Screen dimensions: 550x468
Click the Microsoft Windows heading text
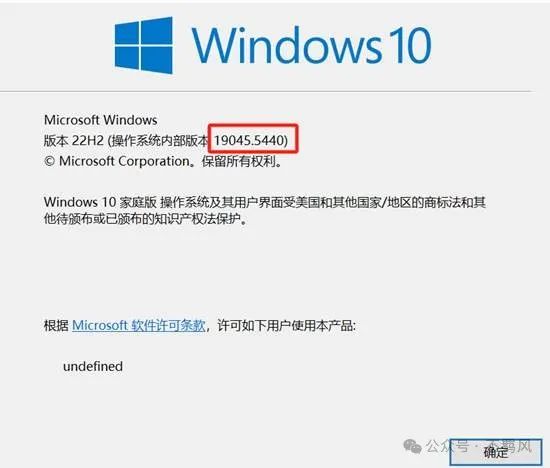[101, 120]
